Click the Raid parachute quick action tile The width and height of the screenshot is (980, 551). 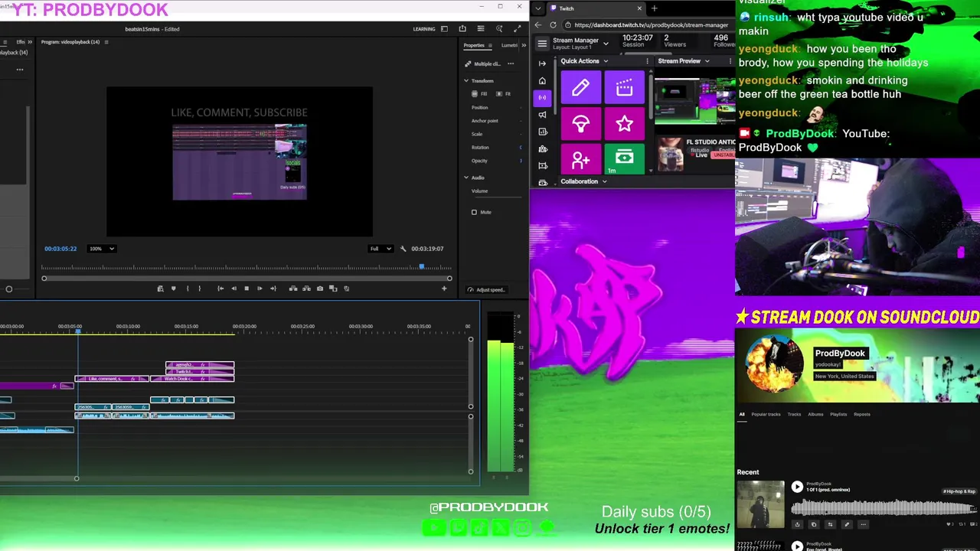(580, 124)
